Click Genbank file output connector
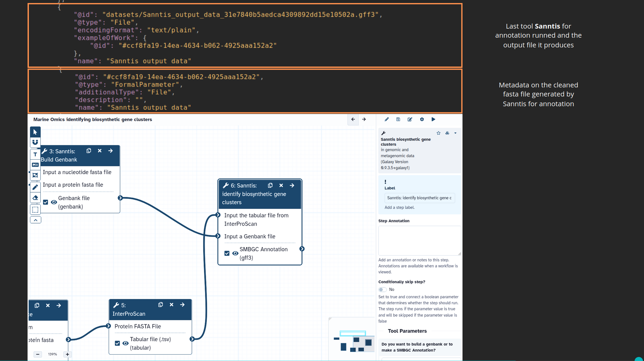 point(120,198)
